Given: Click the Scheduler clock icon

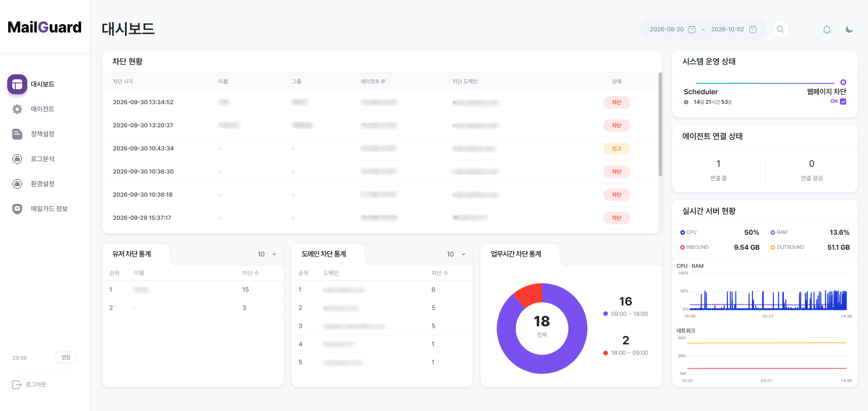Looking at the screenshot, I should point(686,102).
